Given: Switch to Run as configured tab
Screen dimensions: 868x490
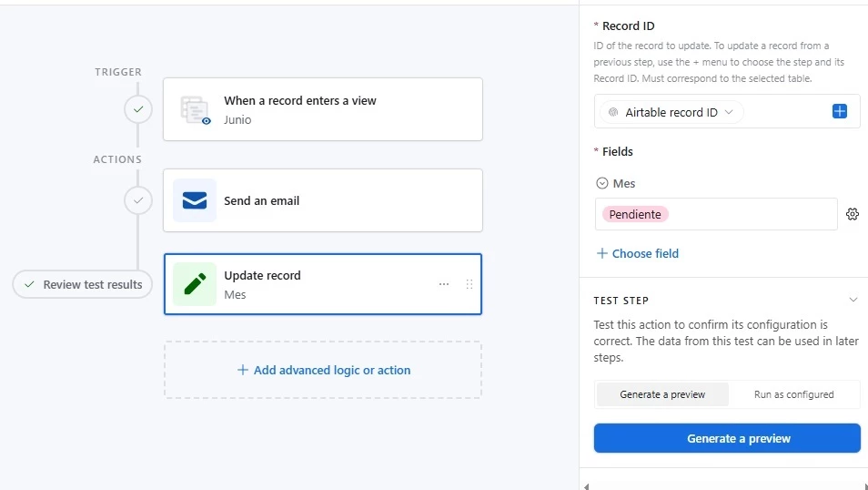Looking at the screenshot, I should tap(793, 394).
